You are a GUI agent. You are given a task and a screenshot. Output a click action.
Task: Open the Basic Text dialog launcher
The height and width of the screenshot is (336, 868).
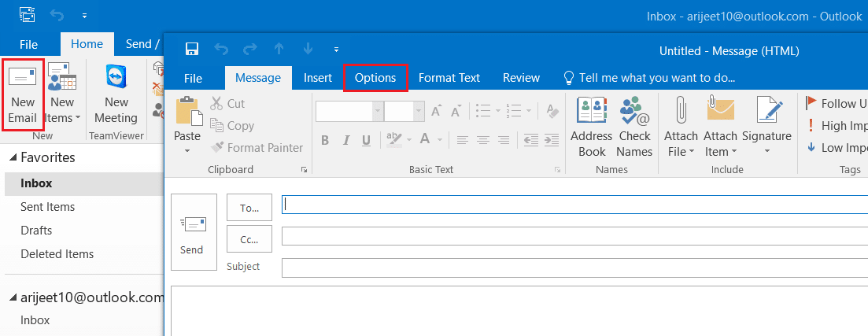point(557,170)
